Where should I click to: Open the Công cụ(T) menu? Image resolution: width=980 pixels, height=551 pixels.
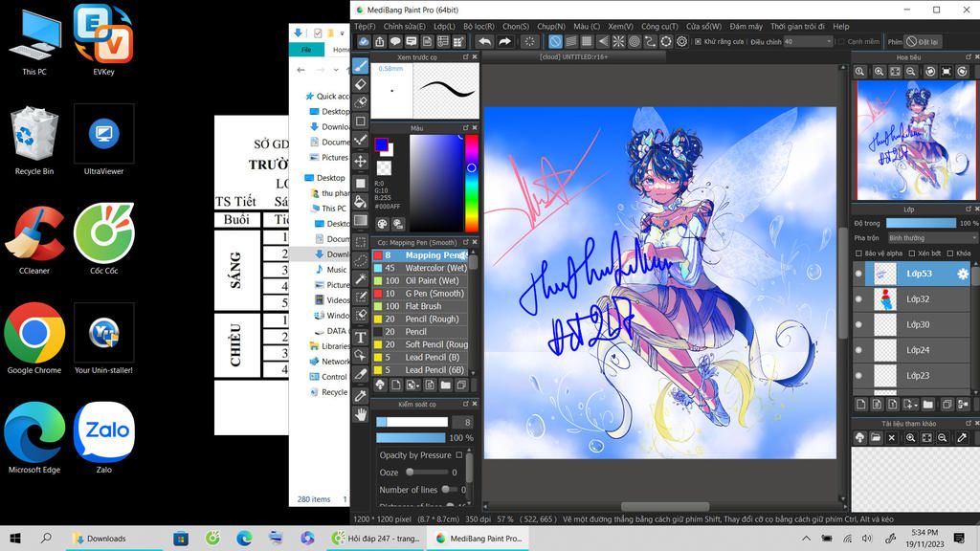[659, 26]
